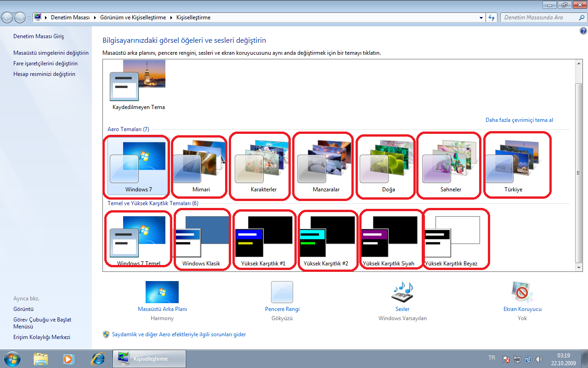Open the Görüntü link

click(x=23, y=309)
